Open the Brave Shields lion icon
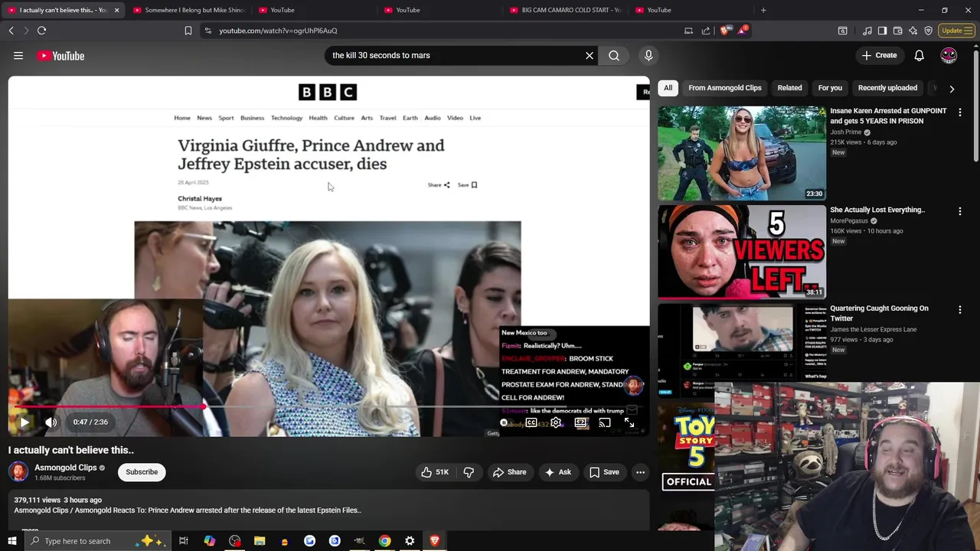Viewport: 980px width, 551px height. point(724,31)
